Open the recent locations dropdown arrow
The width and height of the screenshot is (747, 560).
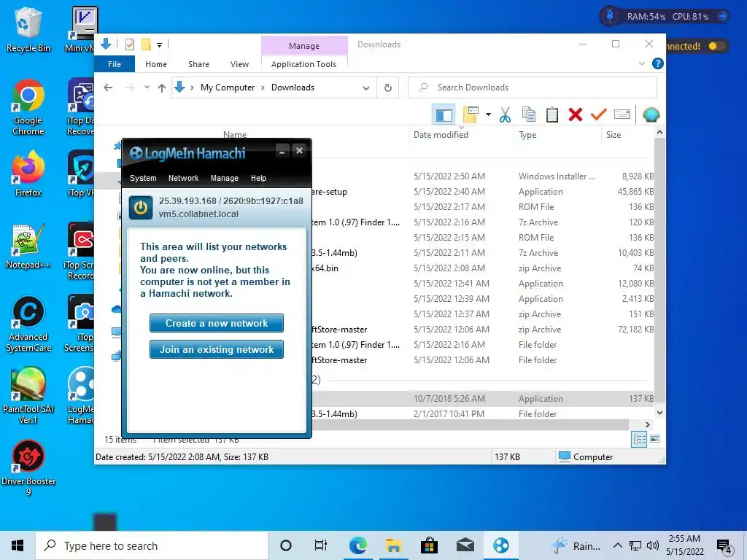[x=147, y=87]
